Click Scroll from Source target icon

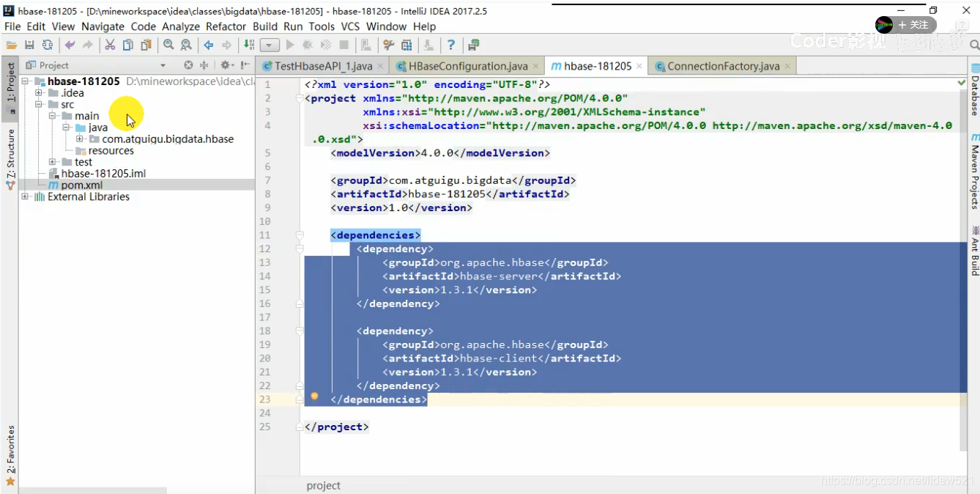[188, 65]
